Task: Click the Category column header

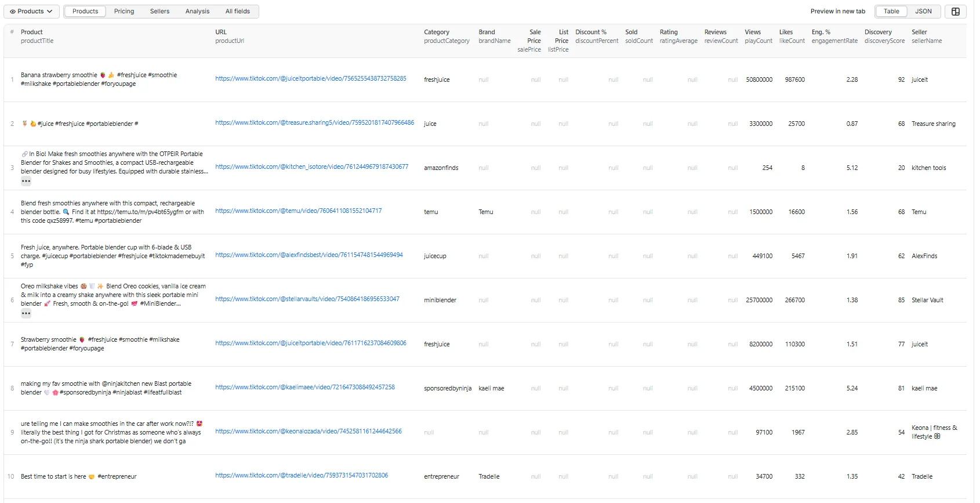Action: click(x=437, y=32)
